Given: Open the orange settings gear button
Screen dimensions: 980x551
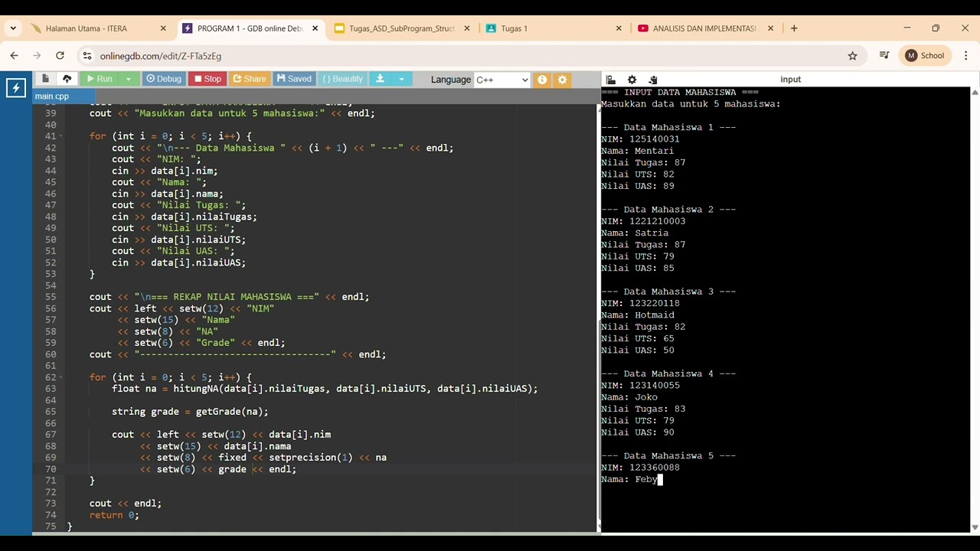Looking at the screenshot, I should (562, 80).
